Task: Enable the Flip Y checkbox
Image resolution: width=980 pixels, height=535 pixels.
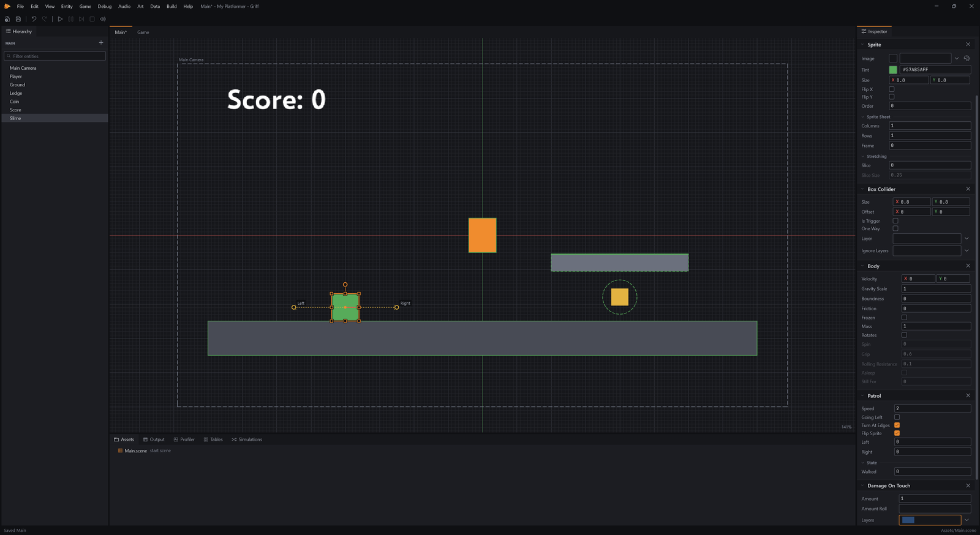Action: click(x=892, y=97)
